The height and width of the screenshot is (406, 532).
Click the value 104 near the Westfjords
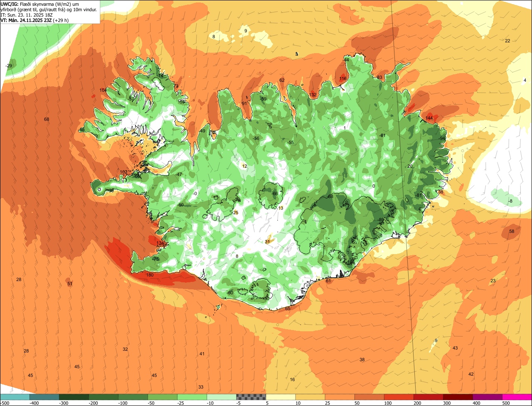[103, 90]
